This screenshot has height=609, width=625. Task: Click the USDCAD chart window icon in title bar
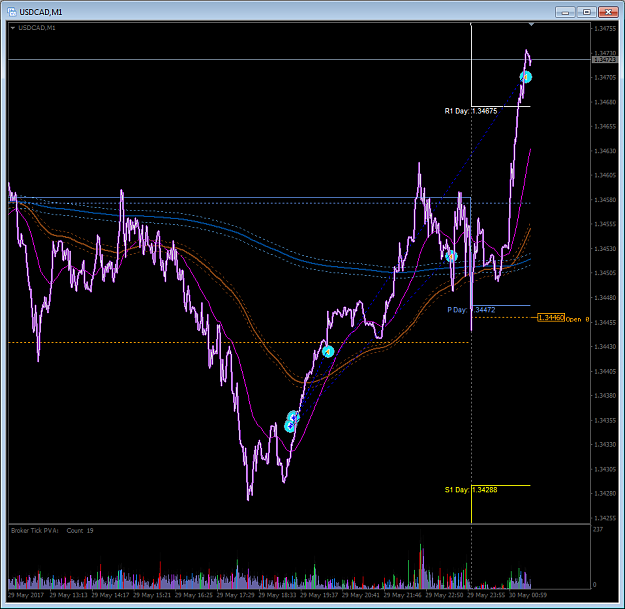12,12
